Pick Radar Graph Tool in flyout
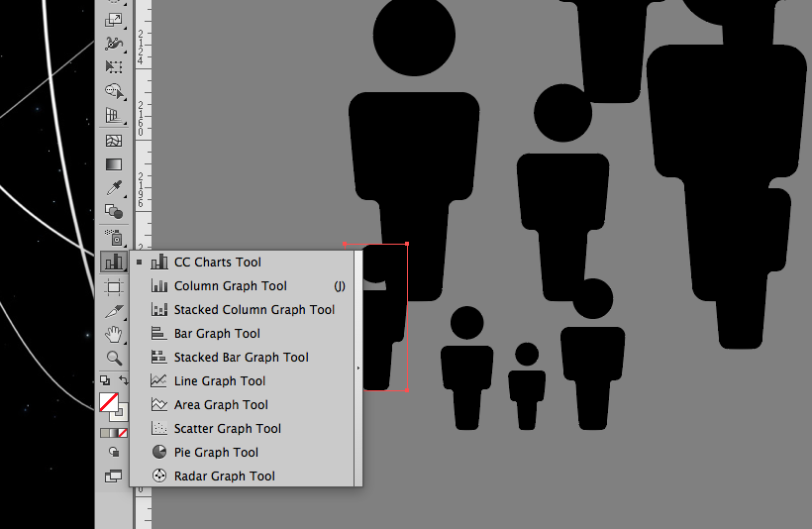This screenshot has height=529, width=812. [x=224, y=476]
